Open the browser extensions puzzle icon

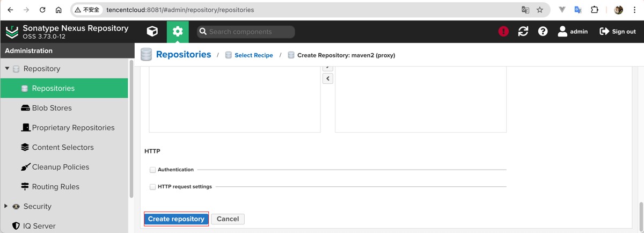pos(595,10)
